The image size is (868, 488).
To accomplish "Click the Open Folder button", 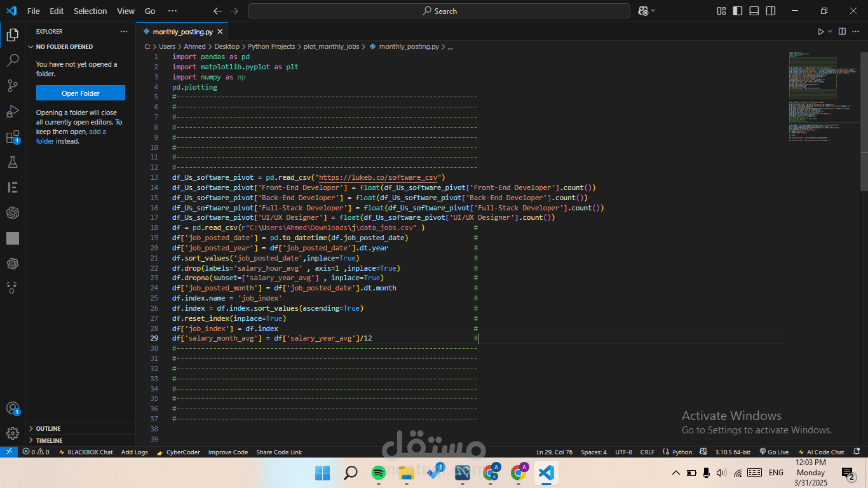I will click(81, 93).
